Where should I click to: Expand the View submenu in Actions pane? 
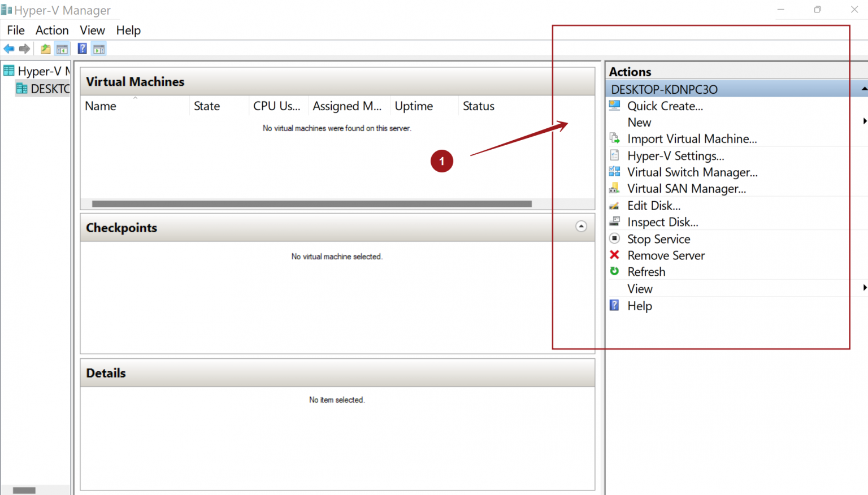(864, 288)
